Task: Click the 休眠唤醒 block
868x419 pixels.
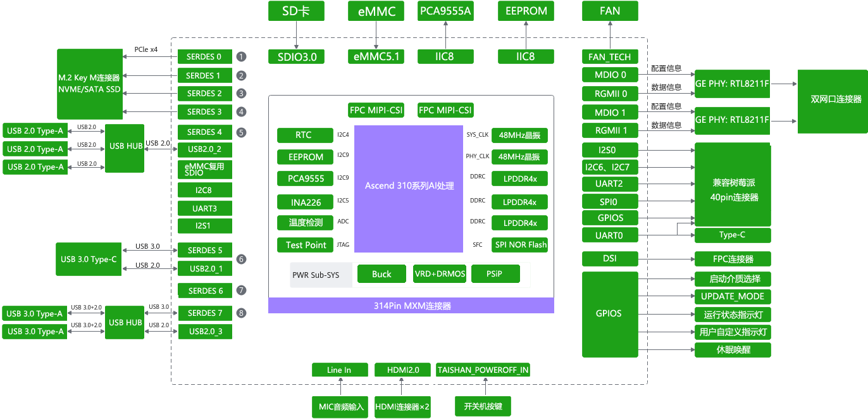Action: [x=733, y=350]
